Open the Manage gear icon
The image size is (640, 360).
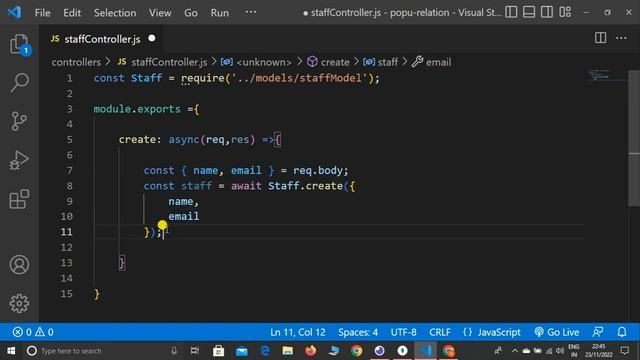click(19, 303)
